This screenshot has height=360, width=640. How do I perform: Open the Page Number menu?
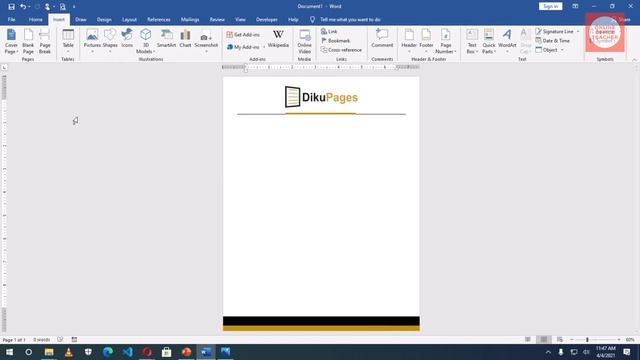446,41
